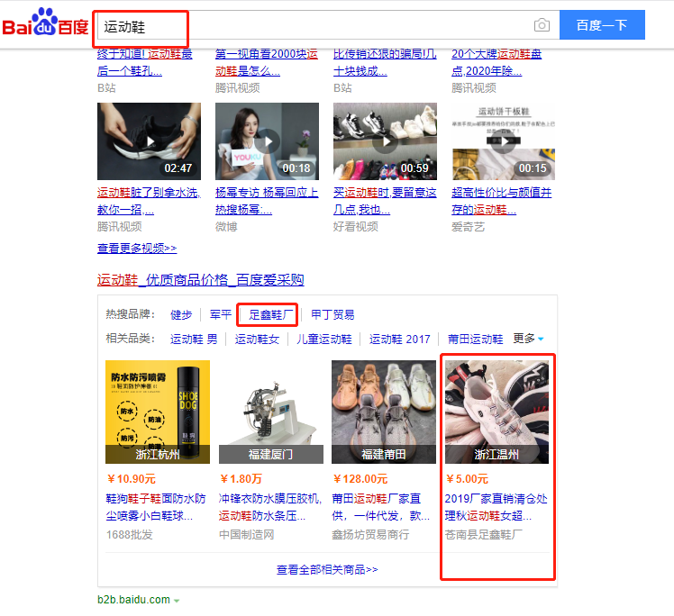This screenshot has height=616, width=674.
Task: Open 浙江杭州 waterproof spray product image
Action: pyautogui.click(x=158, y=412)
